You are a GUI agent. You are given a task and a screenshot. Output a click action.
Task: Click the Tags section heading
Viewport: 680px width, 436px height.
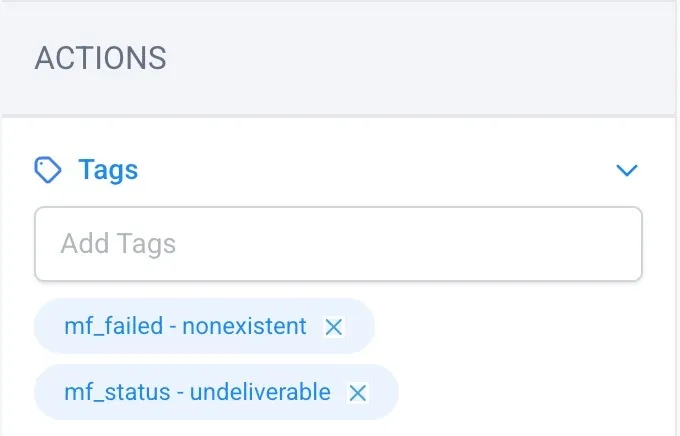pyautogui.click(x=108, y=170)
